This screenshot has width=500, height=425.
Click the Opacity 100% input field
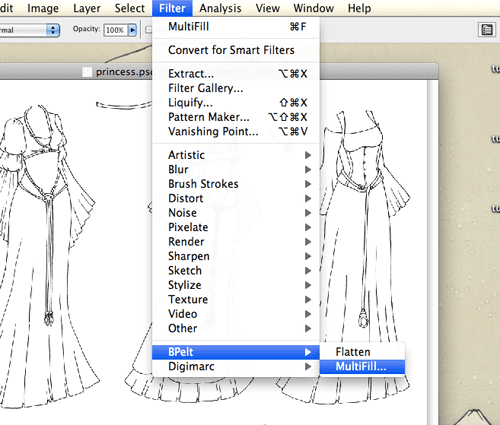[115, 30]
